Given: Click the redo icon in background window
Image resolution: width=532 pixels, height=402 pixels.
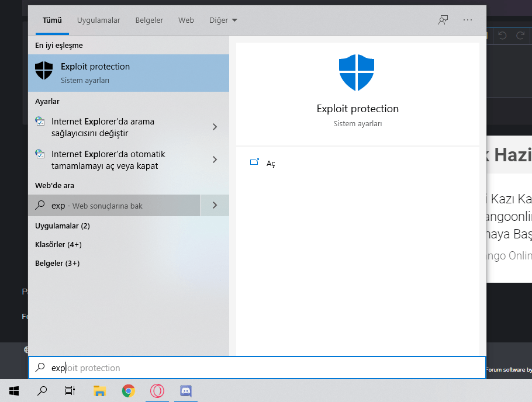Looking at the screenshot, I should coord(520,35).
